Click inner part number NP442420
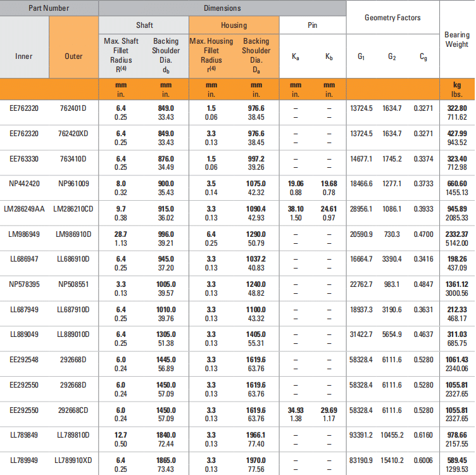The width and height of the screenshot is (476, 475). pos(24,184)
